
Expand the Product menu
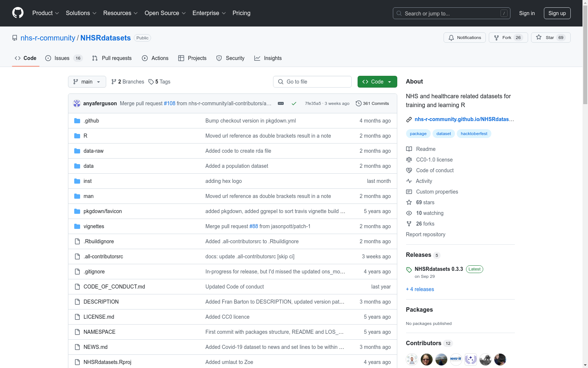coord(46,13)
